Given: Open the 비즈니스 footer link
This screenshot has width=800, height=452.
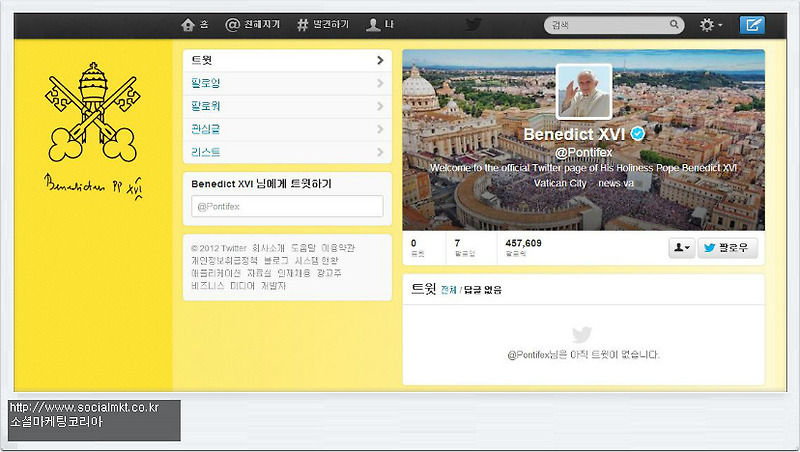Looking at the screenshot, I should point(208,286).
